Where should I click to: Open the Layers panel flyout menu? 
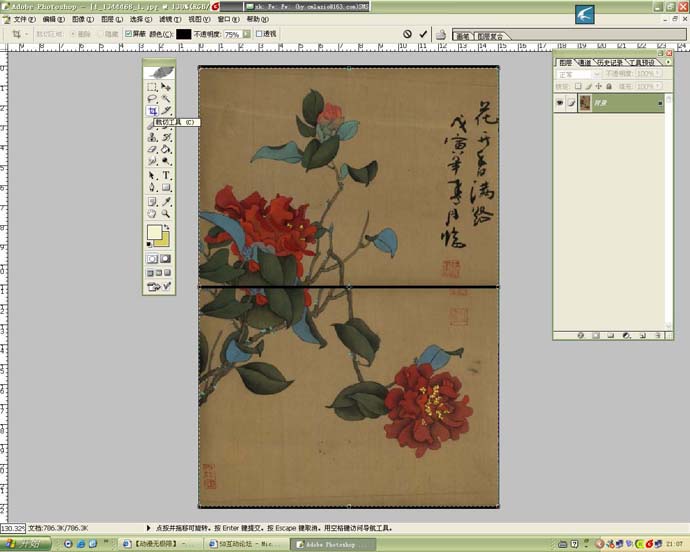(x=668, y=63)
